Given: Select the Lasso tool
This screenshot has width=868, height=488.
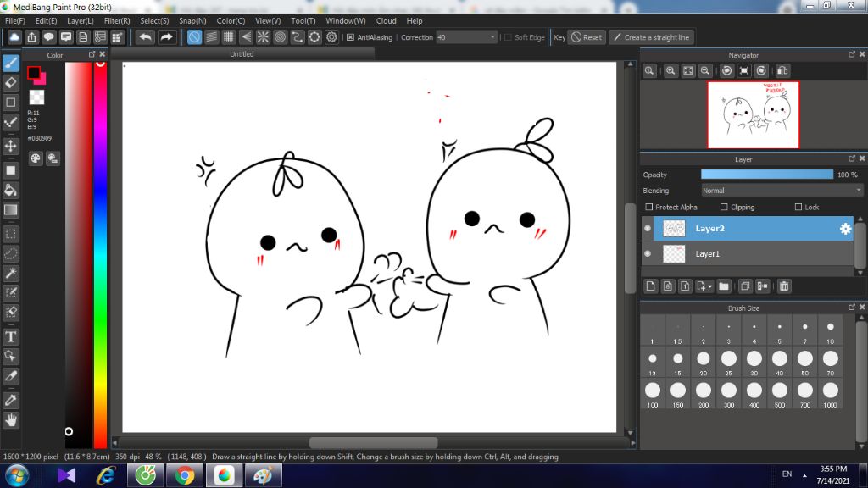Looking at the screenshot, I should (10, 254).
